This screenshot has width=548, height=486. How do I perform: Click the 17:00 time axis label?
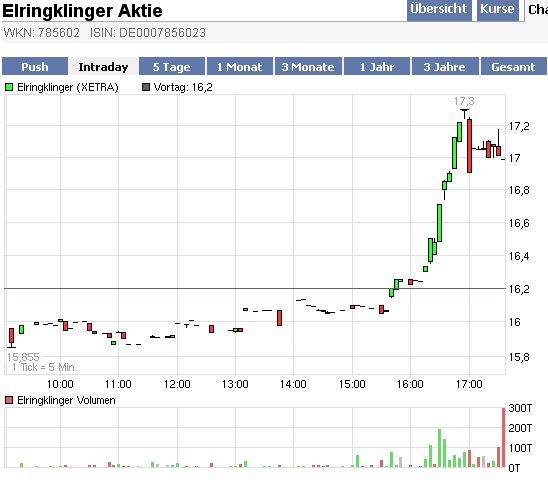click(469, 384)
